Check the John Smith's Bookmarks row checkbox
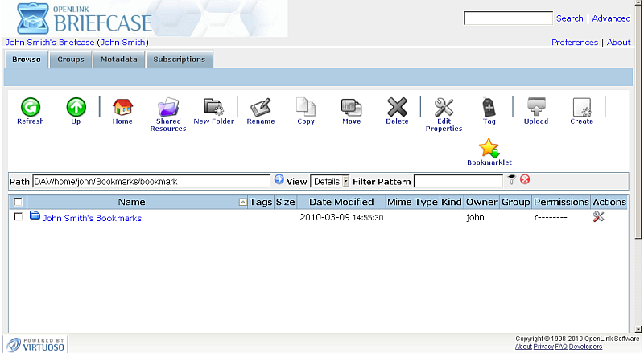The image size is (644, 353). (19, 218)
